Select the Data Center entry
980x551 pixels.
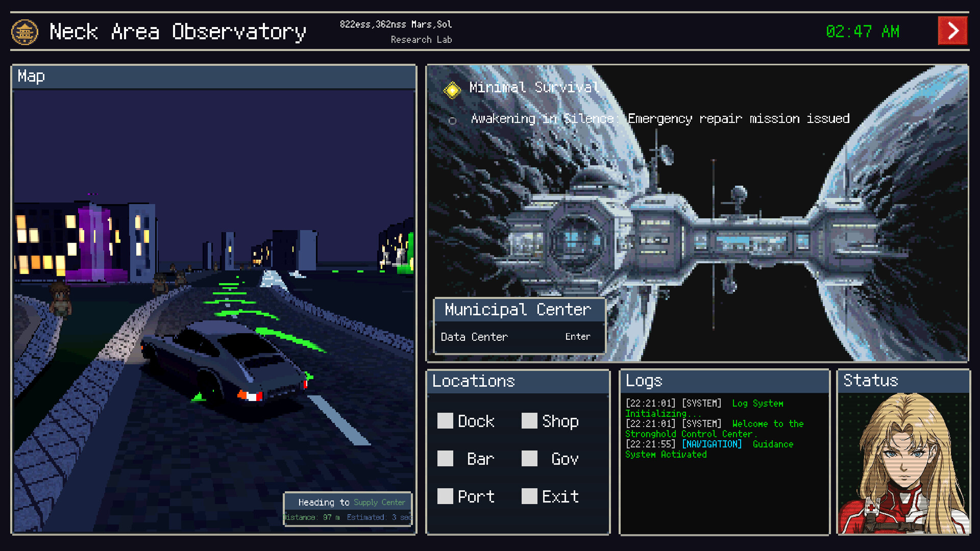click(x=519, y=337)
